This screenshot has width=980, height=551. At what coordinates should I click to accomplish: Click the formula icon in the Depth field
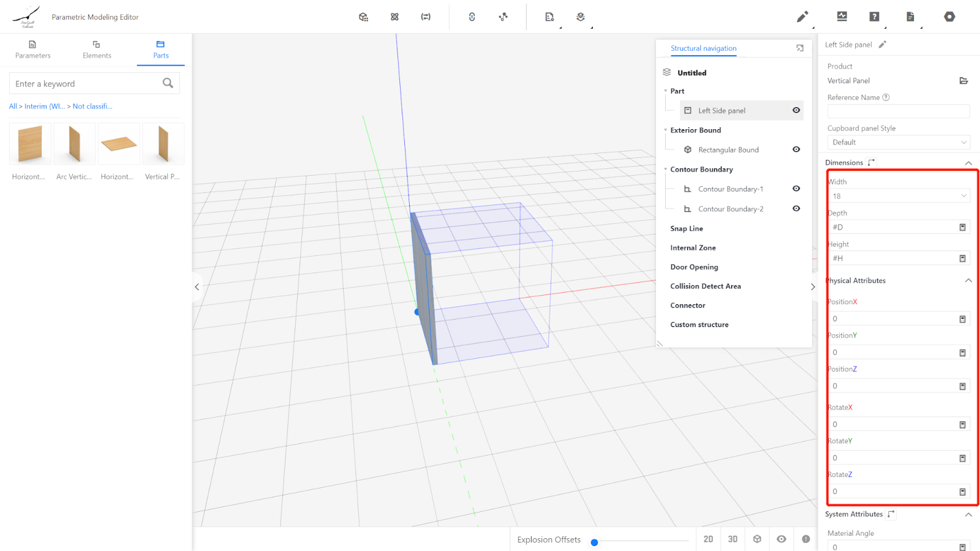tap(962, 228)
